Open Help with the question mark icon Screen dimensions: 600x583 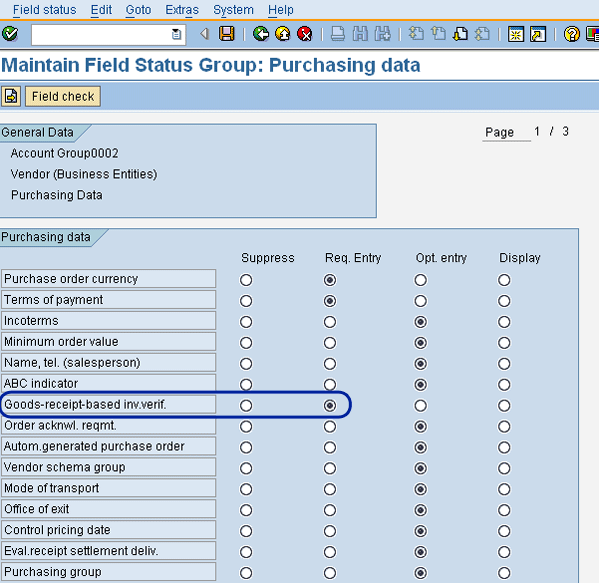coord(571,34)
